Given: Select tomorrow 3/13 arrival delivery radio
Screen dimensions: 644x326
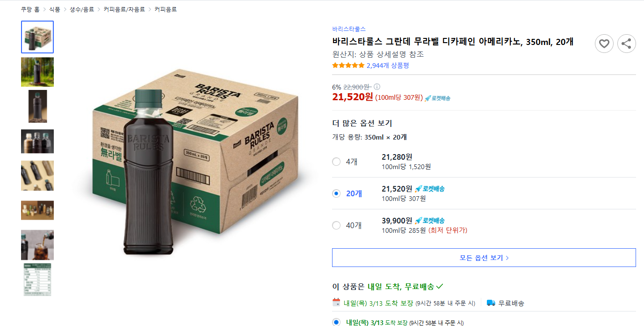Looking at the screenshot, I should (336, 322).
